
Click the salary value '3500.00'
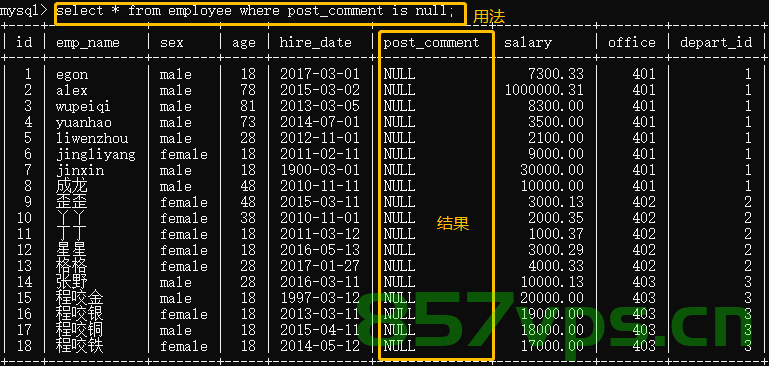click(x=556, y=122)
